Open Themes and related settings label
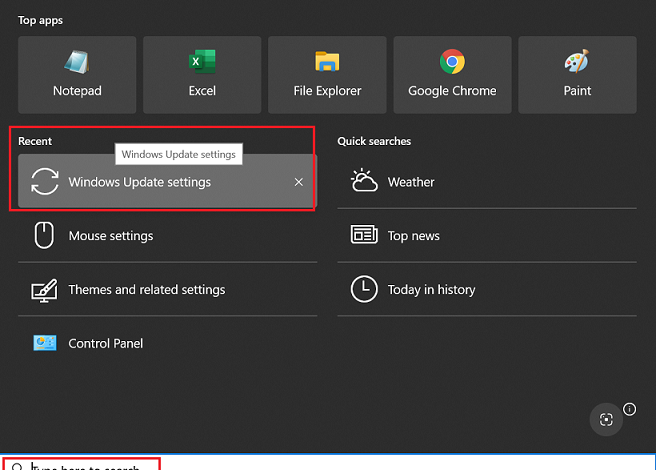Screen dimensions: 656x470 coord(147,290)
